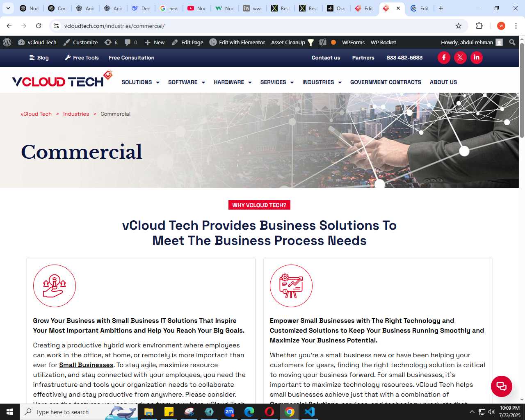Viewport: 525px width, 420px height.
Task: Close the active browser tab
Action: click(398, 8)
